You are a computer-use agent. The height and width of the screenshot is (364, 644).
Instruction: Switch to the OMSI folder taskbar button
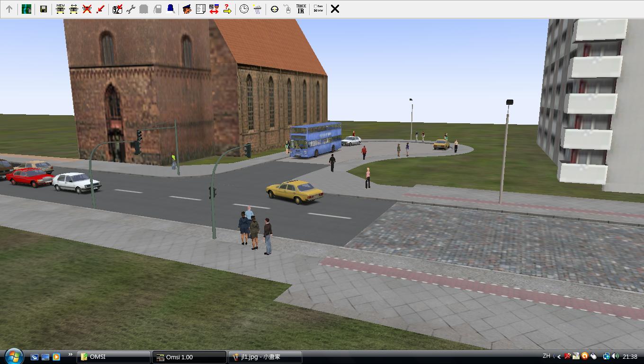click(114, 357)
